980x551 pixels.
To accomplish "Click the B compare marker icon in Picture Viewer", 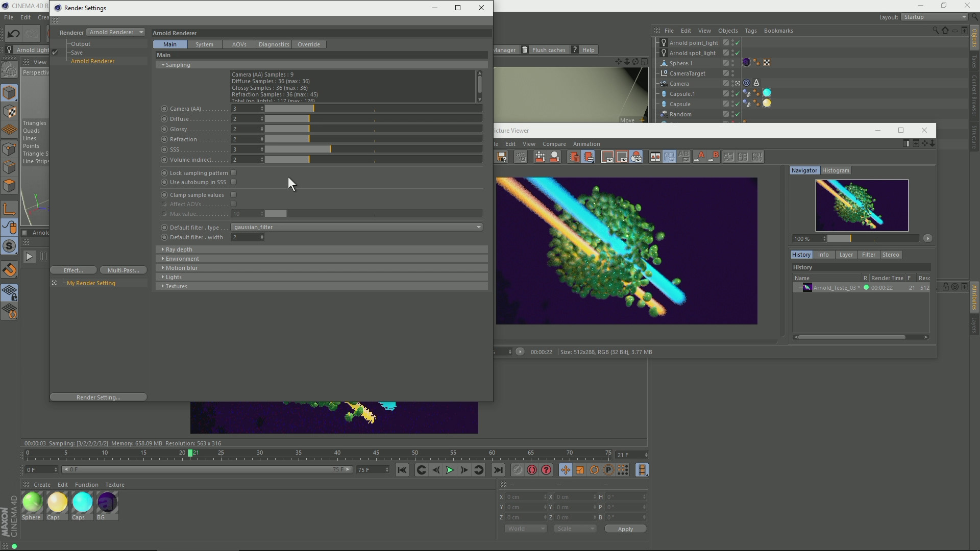I will click(713, 157).
